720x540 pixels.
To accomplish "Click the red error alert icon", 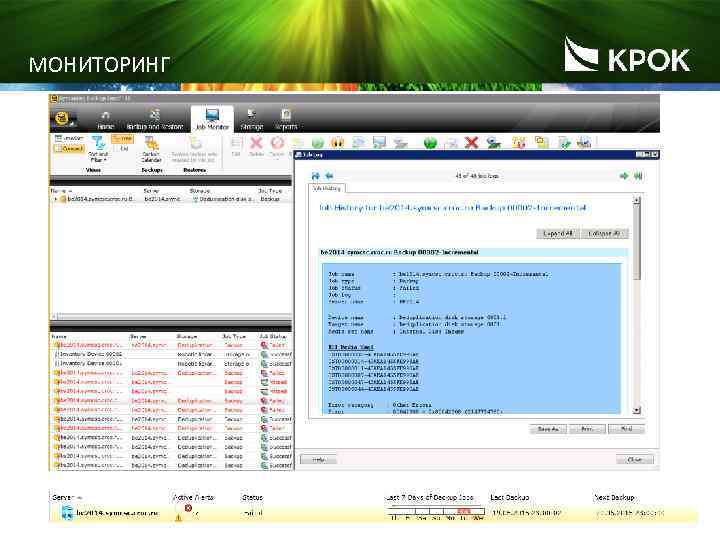I will pyautogui.click(x=188, y=508).
